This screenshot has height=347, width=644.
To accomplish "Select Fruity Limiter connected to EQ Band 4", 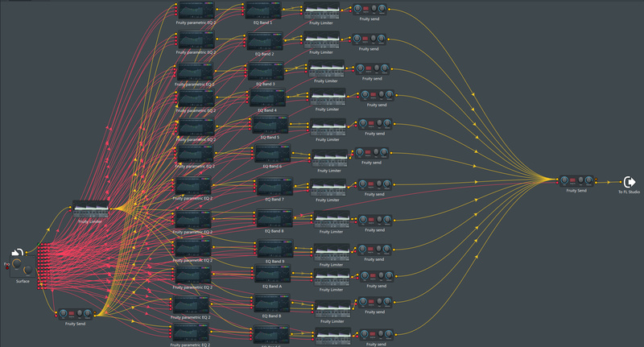I will (328, 97).
